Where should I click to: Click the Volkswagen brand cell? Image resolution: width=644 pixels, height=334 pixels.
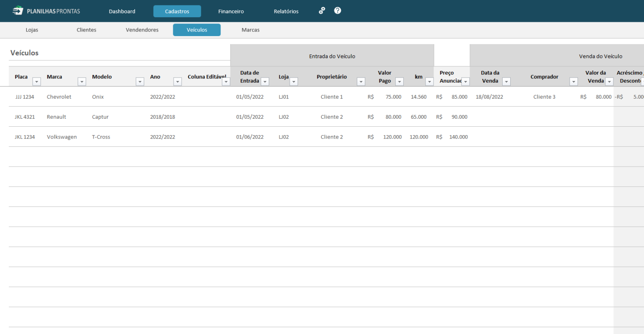(62, 137)
